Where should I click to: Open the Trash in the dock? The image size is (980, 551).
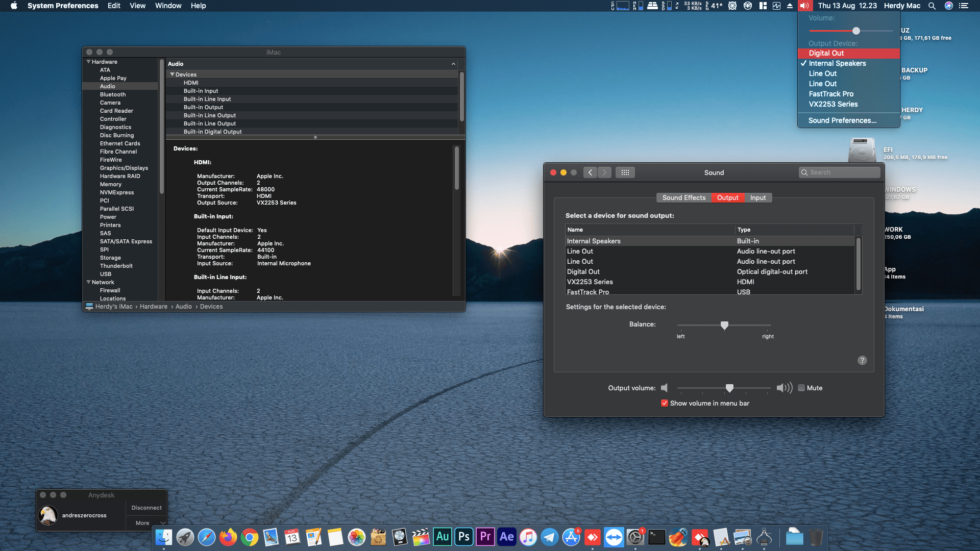[816, 537]
